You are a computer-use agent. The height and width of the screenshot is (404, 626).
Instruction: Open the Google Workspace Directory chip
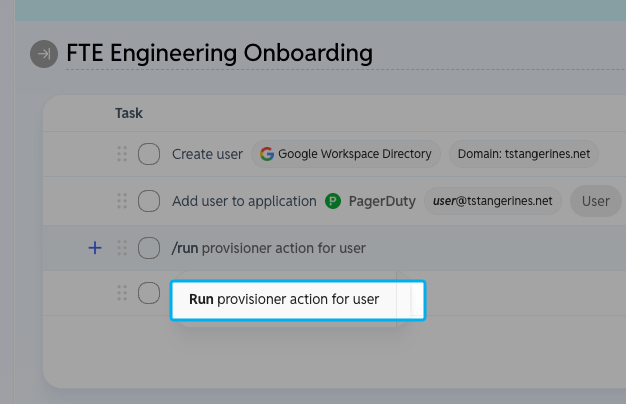[x=346, y=154]
